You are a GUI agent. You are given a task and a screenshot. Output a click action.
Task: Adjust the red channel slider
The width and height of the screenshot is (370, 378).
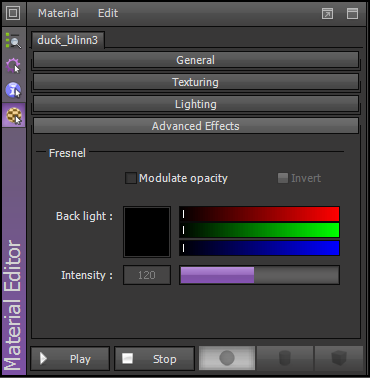click(x=259, y=214)
